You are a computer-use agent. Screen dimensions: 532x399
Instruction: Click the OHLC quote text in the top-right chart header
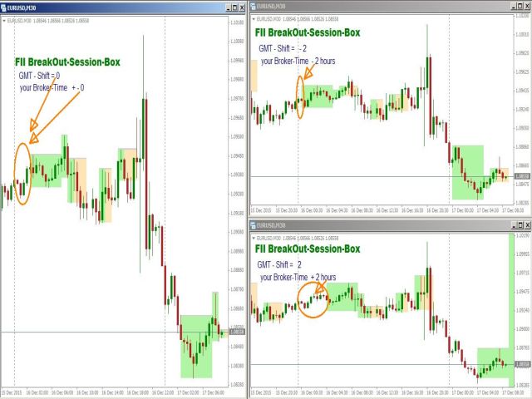[x=310, y=19]
